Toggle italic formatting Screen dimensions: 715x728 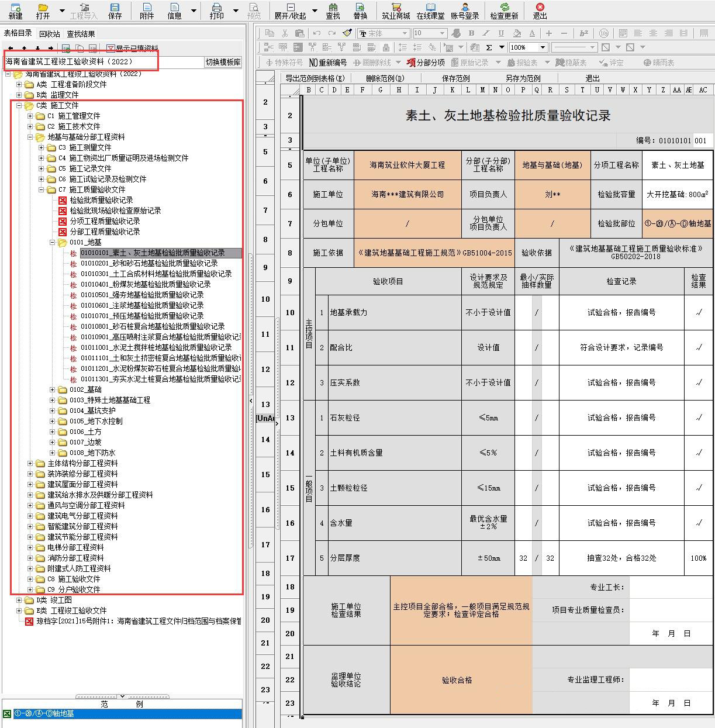(486, 33)
